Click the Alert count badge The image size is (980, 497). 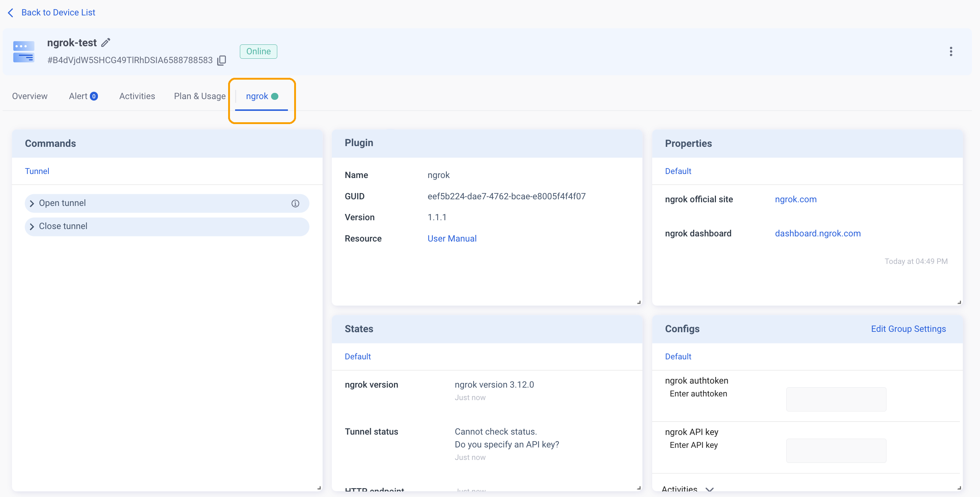(x=94, y=96)
